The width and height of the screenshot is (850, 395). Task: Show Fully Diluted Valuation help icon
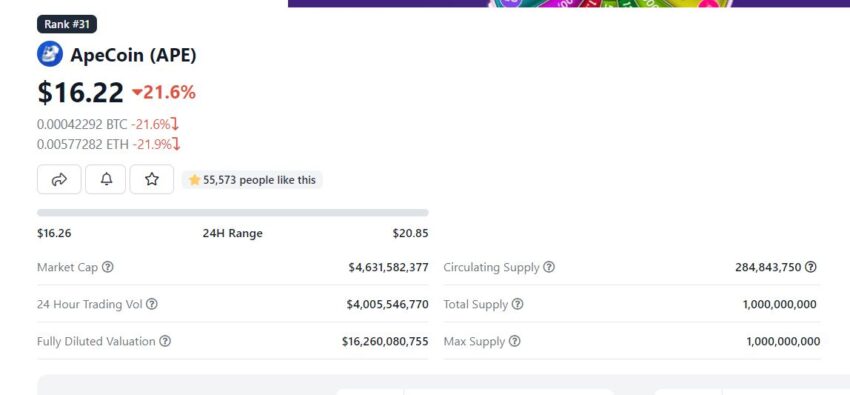pos(165,341)
